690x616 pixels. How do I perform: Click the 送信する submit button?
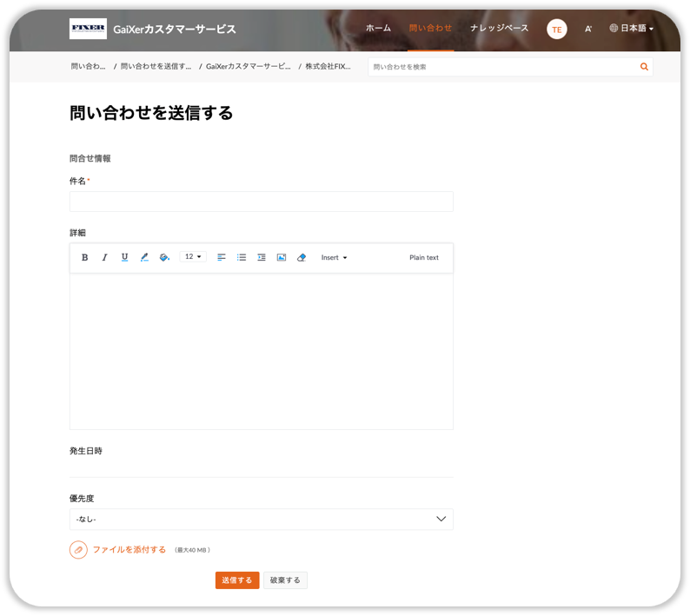coord(237,580)
